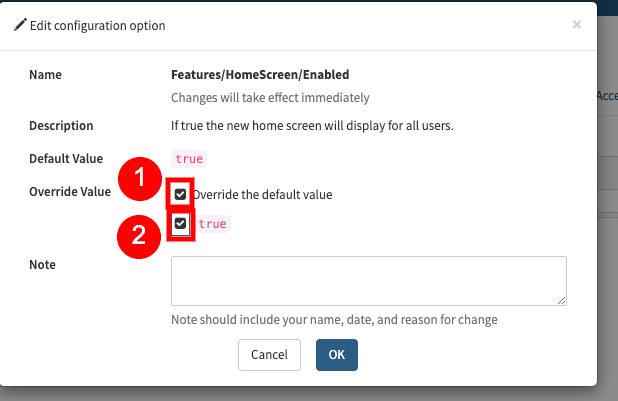Click the red circle annotation numbered 2
The image size is (618, 401).
pos(139,235)
